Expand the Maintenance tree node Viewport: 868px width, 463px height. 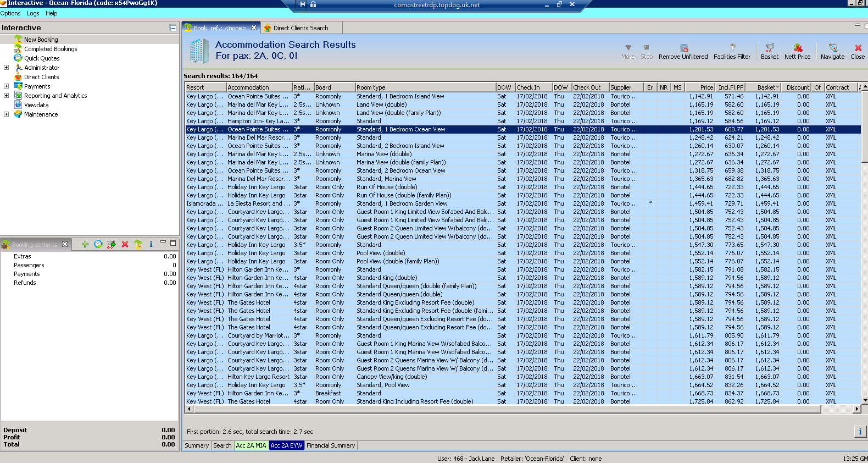point(7,114)
